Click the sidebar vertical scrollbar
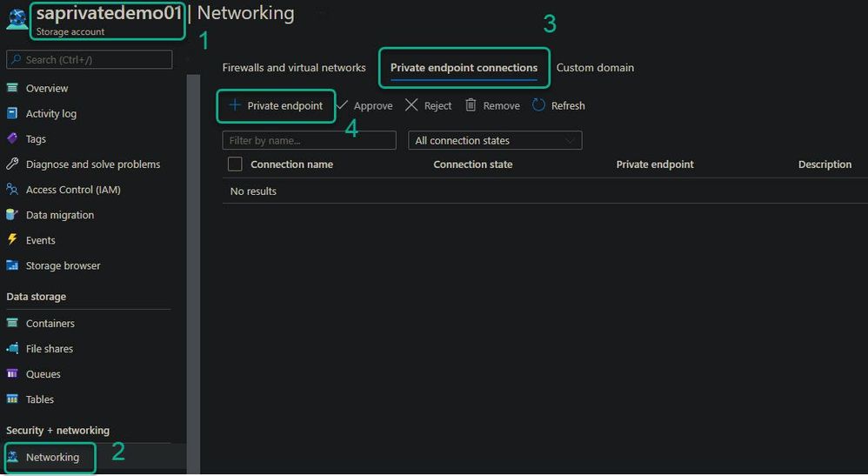This screenshot has height=476, width=868. coord(193,274)
